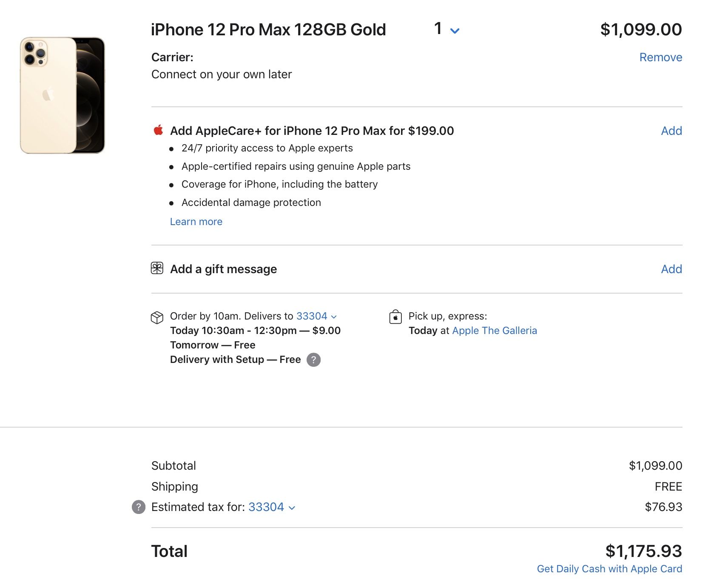711x588 pixels.
Task: Remove the iPhone 12 Pro Max from bag
Action: point(660,57)
